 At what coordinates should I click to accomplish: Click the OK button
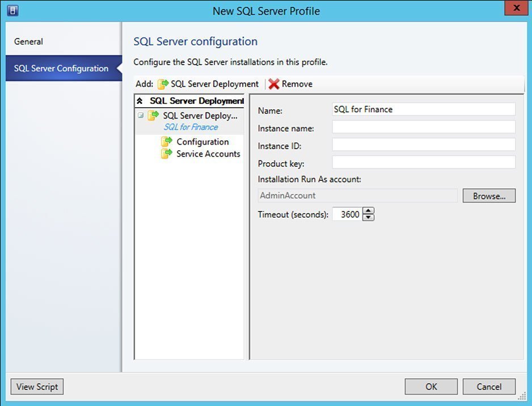(431, 387)
